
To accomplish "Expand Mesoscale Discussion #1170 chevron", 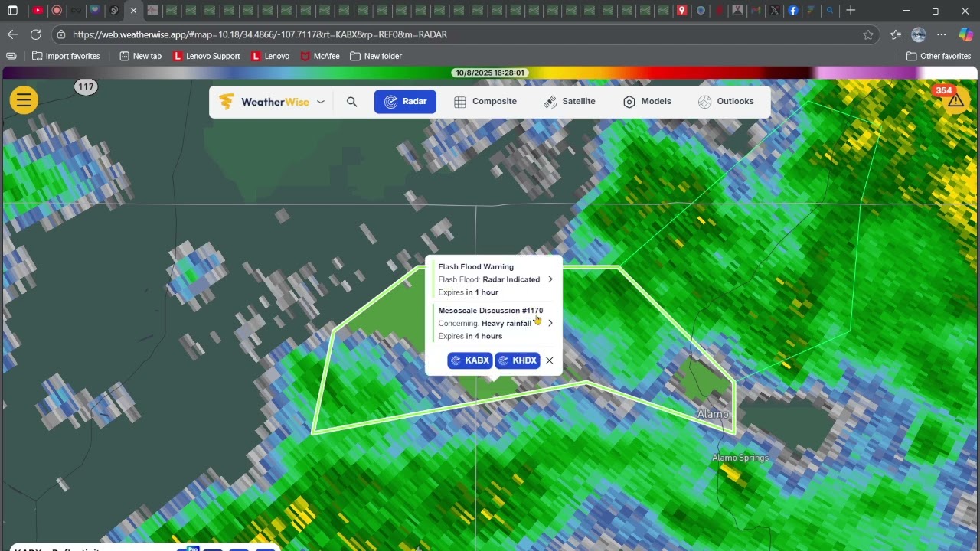I will [x=550, y=323].
